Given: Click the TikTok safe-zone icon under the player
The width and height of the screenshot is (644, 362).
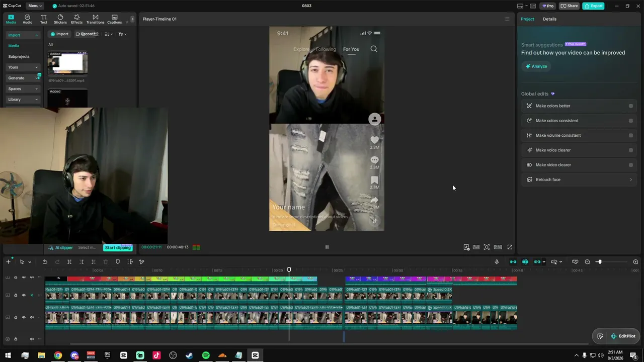Looking at the screenshot, I should [x=466, y=247].
